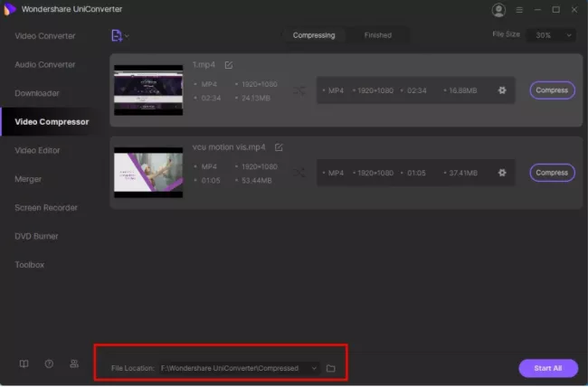
Task: Click the vcu motion vis.mp4 file name
Action: point(229,147)
